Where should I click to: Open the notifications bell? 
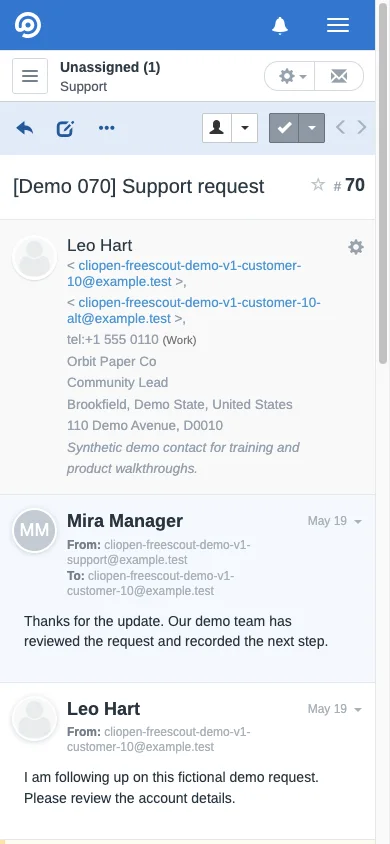pos(280,25)
